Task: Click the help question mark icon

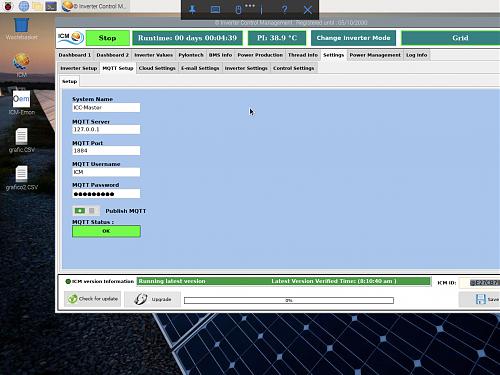Action: point(284,10)
